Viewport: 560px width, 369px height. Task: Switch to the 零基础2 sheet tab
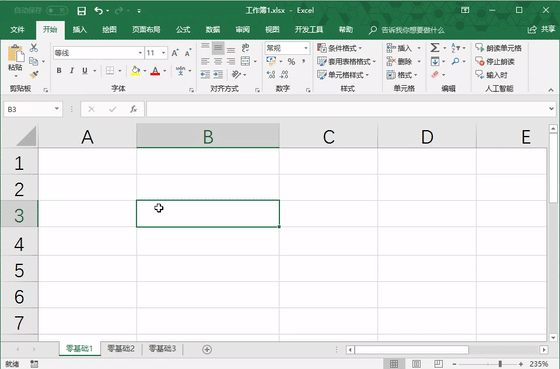click(x=121, y=348)
